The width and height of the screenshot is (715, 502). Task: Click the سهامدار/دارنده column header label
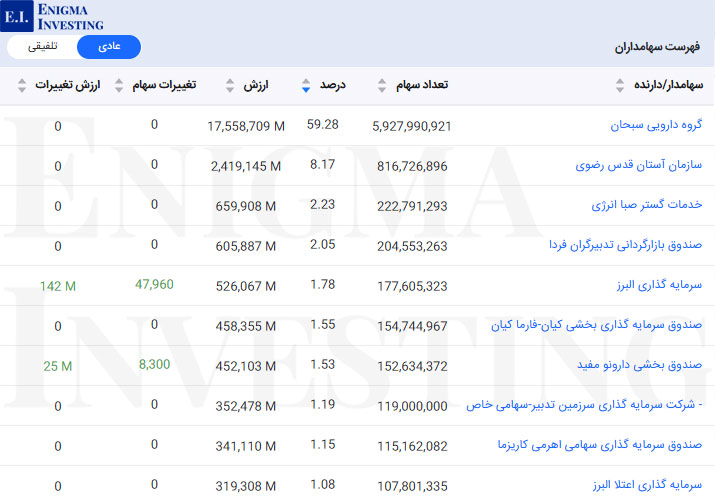coord(668,85)
